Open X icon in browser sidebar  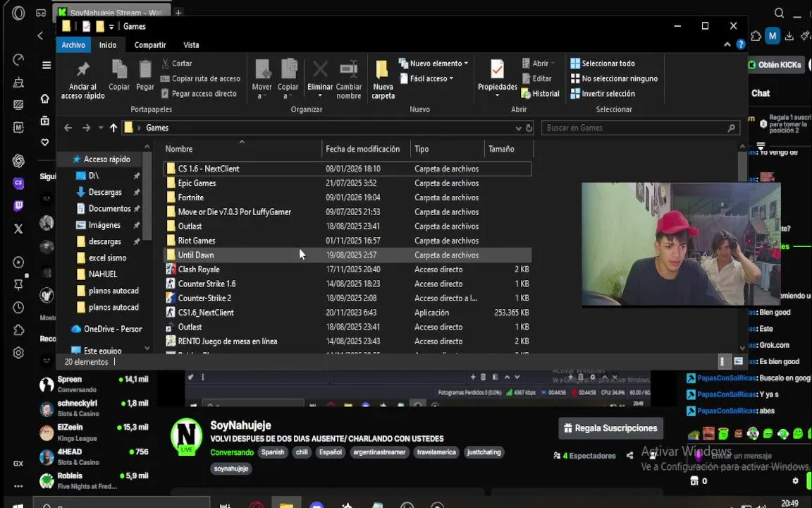tap(18, 229)
